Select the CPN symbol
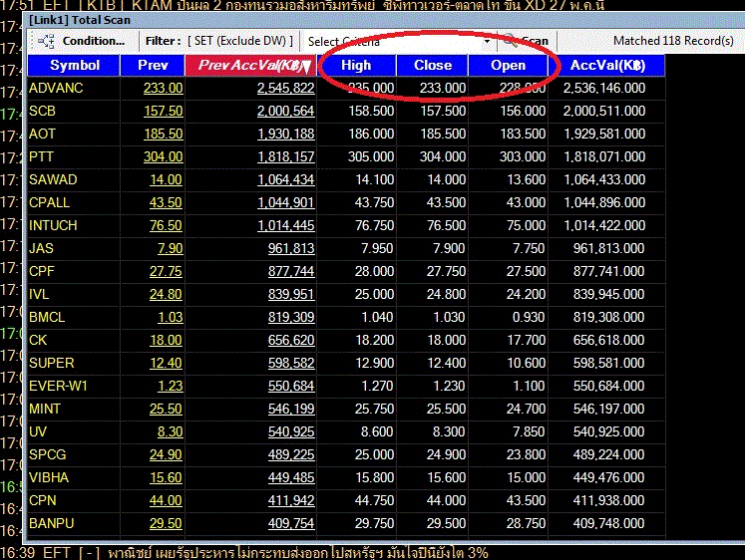 pyautogui.click(x=42, y=500)
